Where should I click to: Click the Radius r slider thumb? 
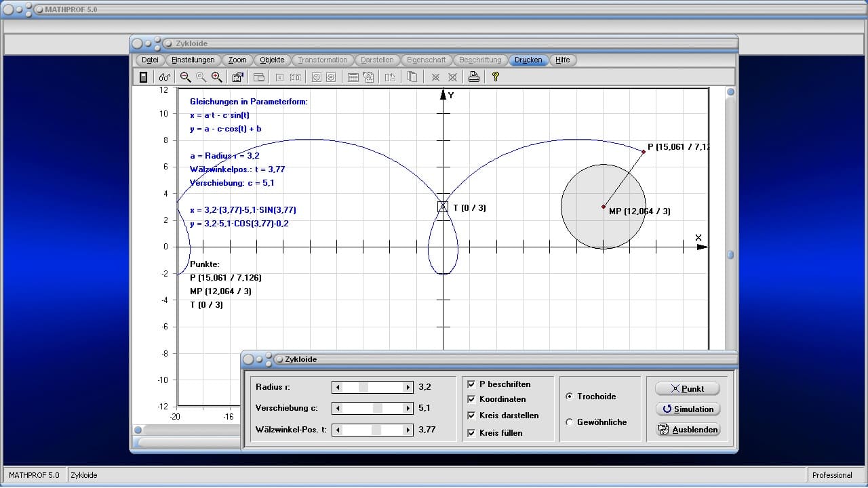pyautogui.click(x=363, y=387)
